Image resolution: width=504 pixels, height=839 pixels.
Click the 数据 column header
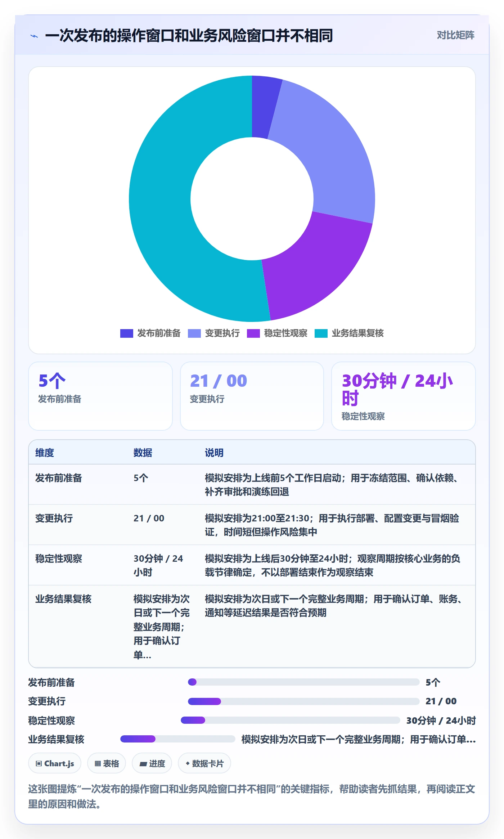(143, 453)
